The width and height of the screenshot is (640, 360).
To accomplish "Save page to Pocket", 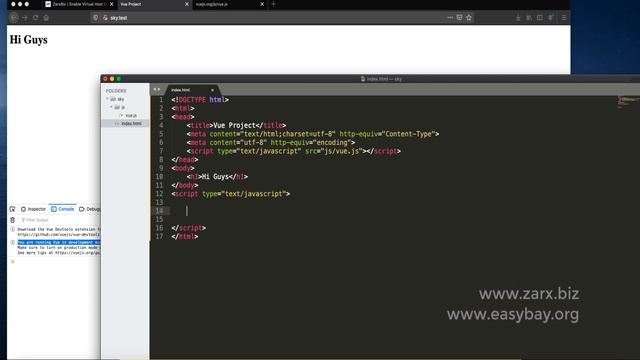I will click(459, 18).
